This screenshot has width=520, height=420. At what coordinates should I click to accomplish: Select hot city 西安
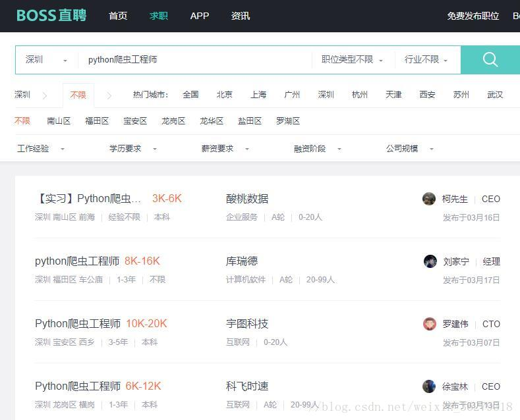point(428,95)
